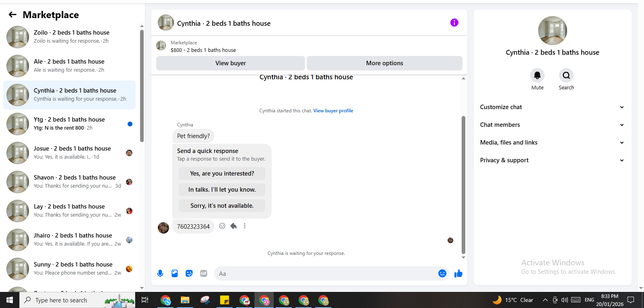Open emoji picker in message box
The image size is (644, 308).
coord(442,273)
